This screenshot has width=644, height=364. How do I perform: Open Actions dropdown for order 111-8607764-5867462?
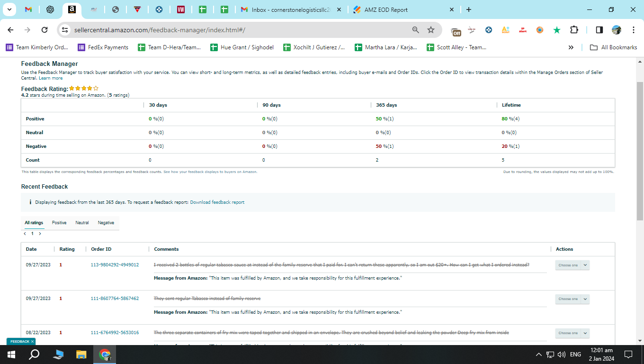[x=572, y=299]
